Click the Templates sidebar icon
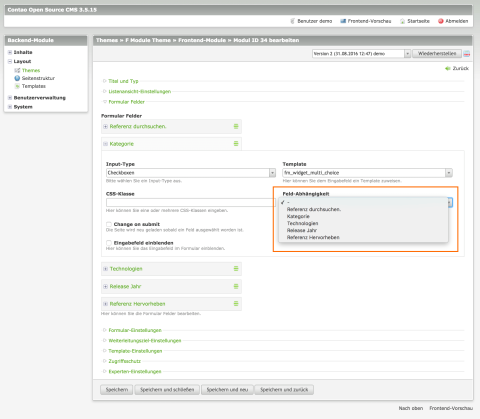 [x=17, y=86]
